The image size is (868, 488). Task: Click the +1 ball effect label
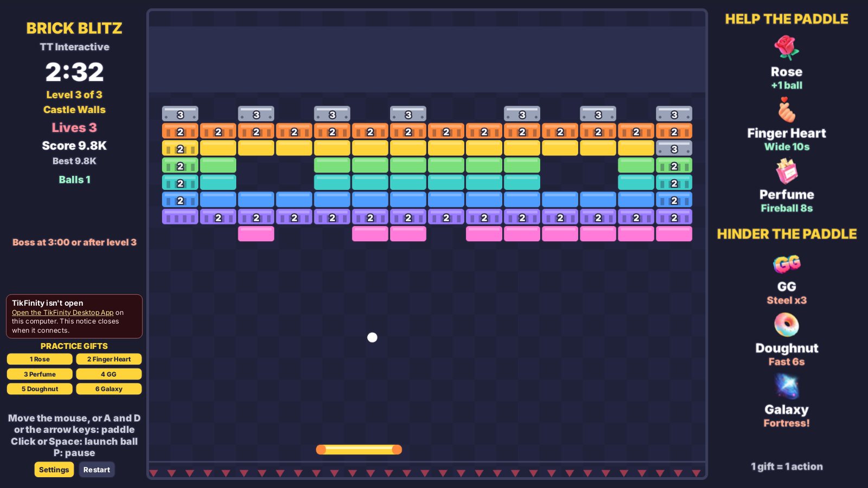tap(787, 85)
